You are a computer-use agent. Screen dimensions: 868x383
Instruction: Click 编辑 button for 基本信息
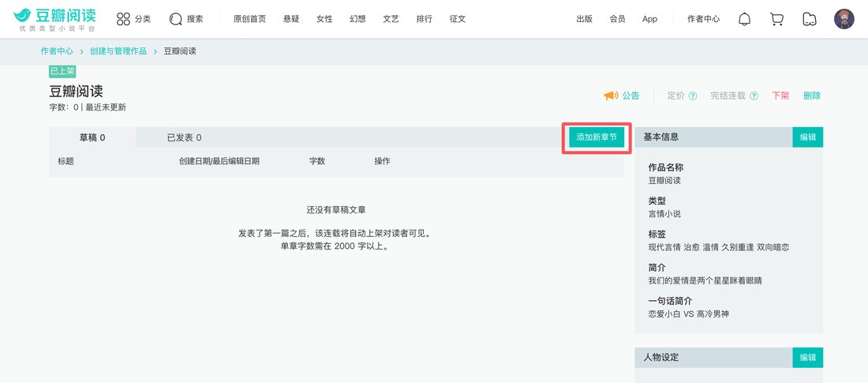[x=808, y=137]
